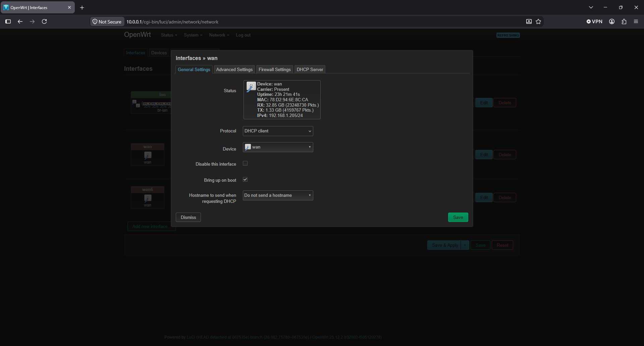Viewport: 644px width, 346px height.
Task: Switch to General Settings tab
Action: click(194, 69)
